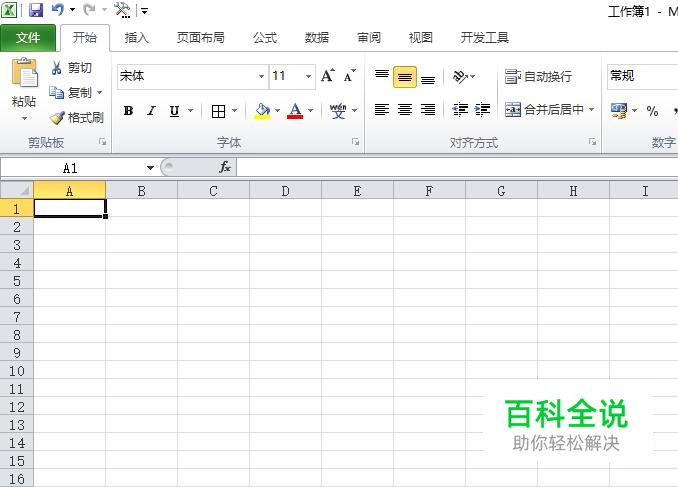Screen dimensions: 678x487
Task: Open the underline style dropdown arrow
Action: coord(190,111)
